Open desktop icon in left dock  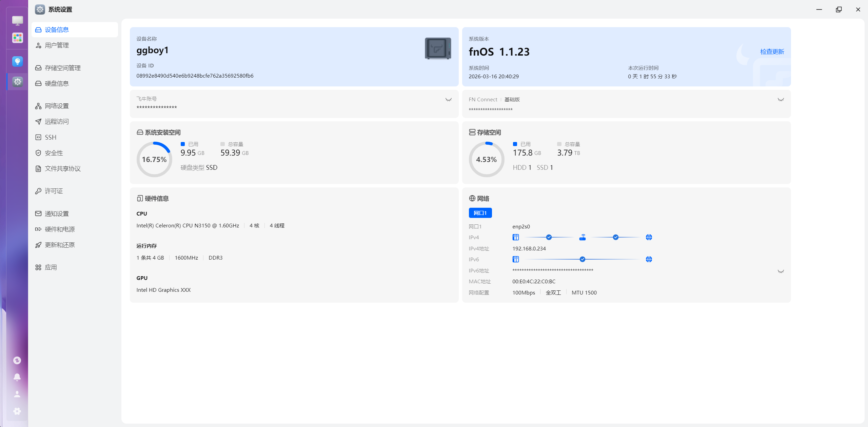(x=17, y=21)
